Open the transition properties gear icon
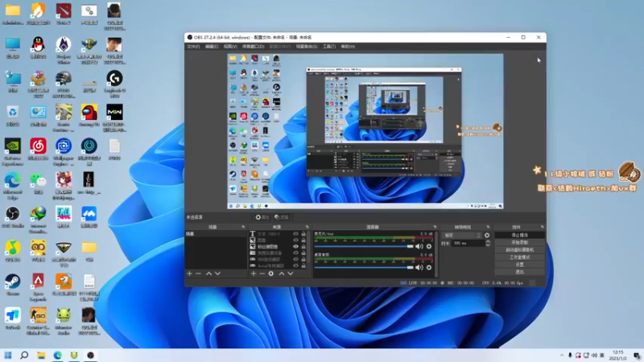The width and height of the screenshot is (644, 362). (487, 235)
